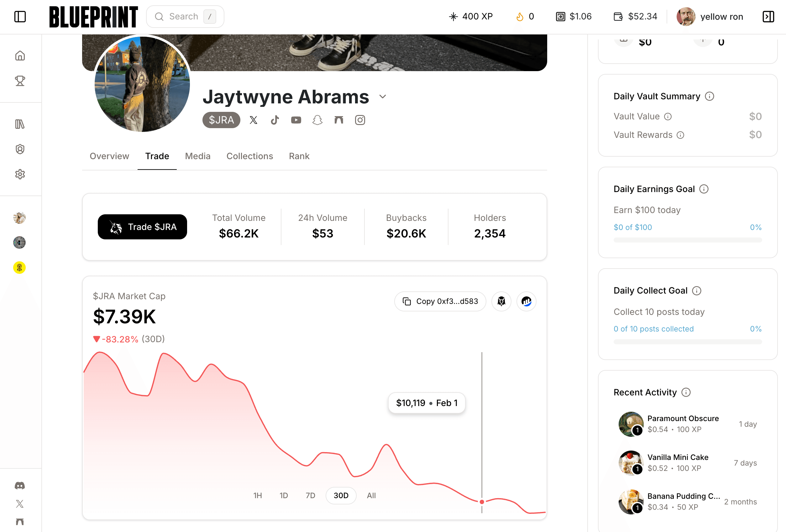Open the library books icon in sidebar
Image resolution: width=786 pixels, height=532 pixels.
(x=20, y=124)
